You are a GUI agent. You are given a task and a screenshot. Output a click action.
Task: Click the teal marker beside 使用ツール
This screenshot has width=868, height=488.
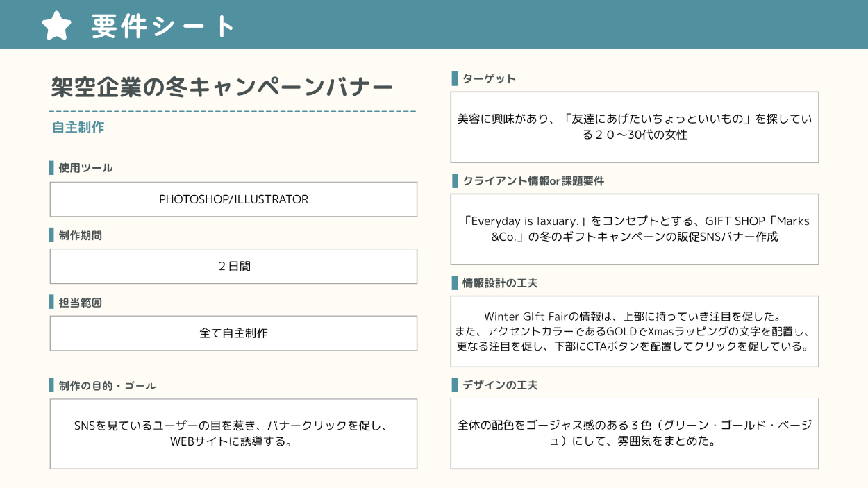tap(51, 168)
